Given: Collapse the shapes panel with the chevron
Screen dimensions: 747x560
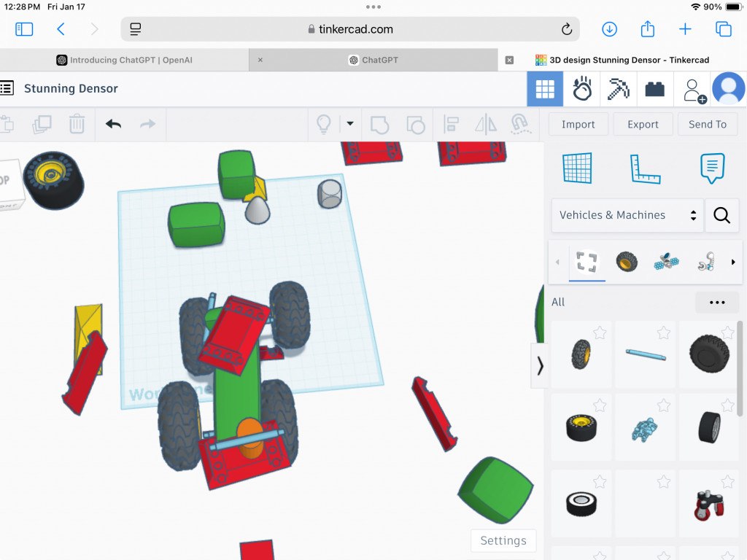Looking at the screenshot, I should (x=540, y=365).
